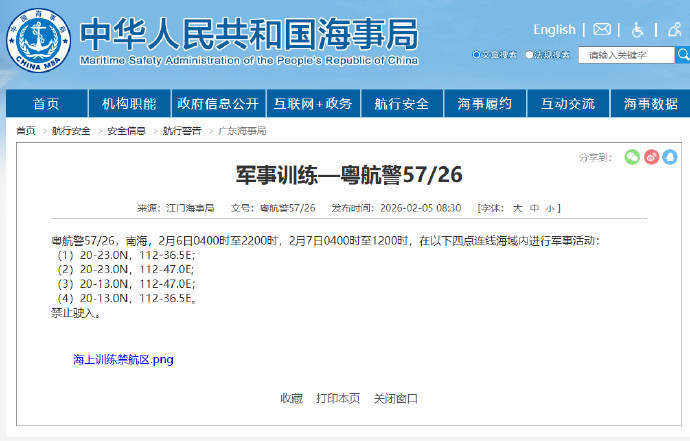The width and height of the screenshot is (690, 441).
Task: Click the China MSA logo emblem
Action: tap(39, 41)
